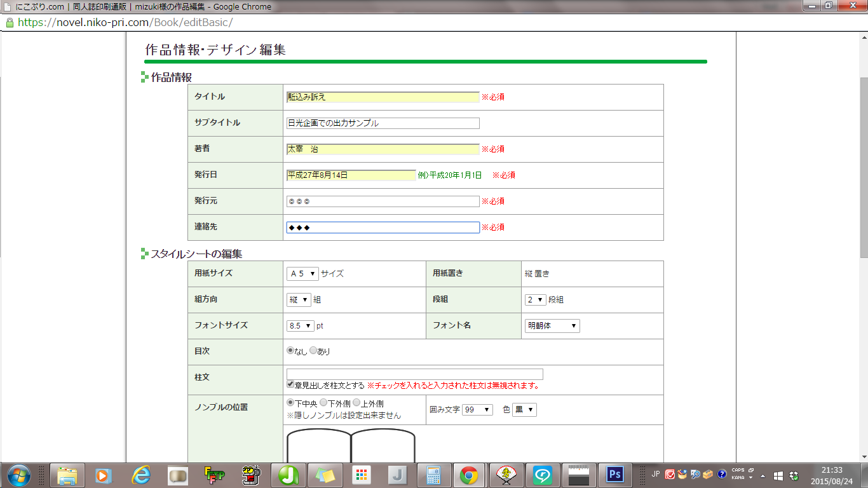
Task: Open the green J app in taskbar
Action: pyautogui.click(x=287, y=475)
